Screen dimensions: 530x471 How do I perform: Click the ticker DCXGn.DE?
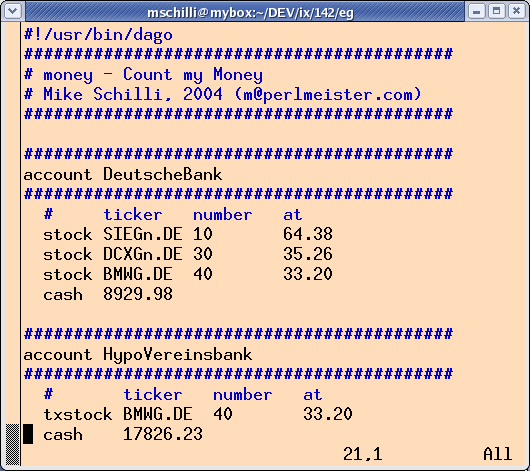pos(143,254)
